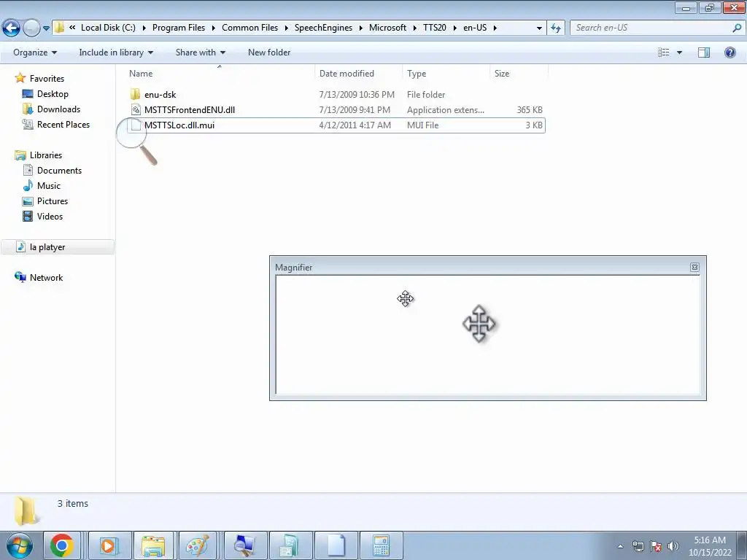Open the Videos library
This screenshot has width=747, height=560.
click(50, 216)
